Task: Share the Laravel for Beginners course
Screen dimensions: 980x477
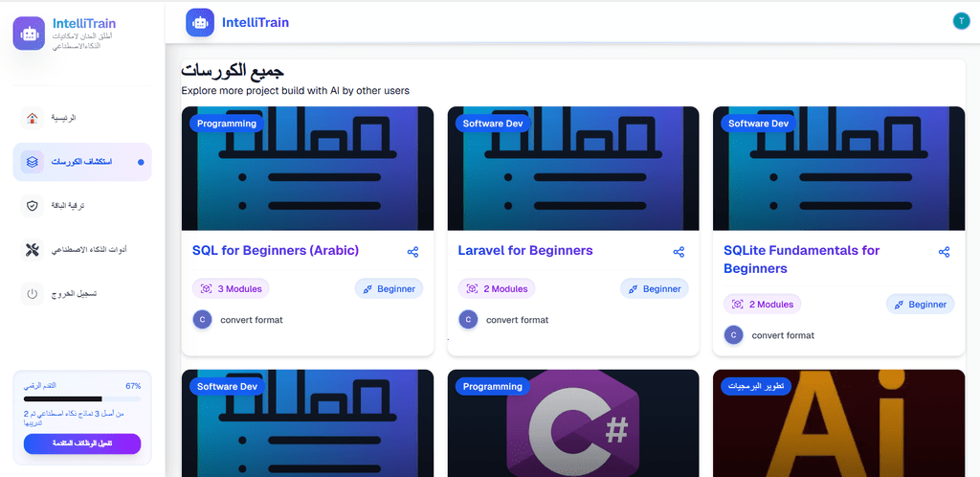Action: click(679, 252)
